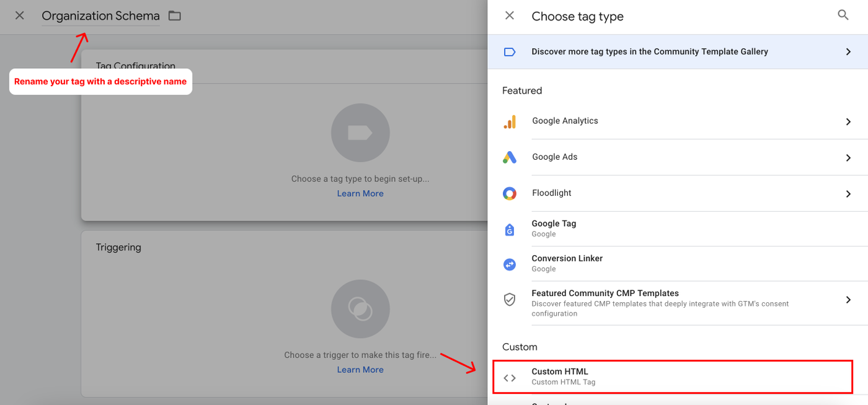Click the Tag Configuration placeholder icon
This screenshot has width=868, height=405.
360,133
